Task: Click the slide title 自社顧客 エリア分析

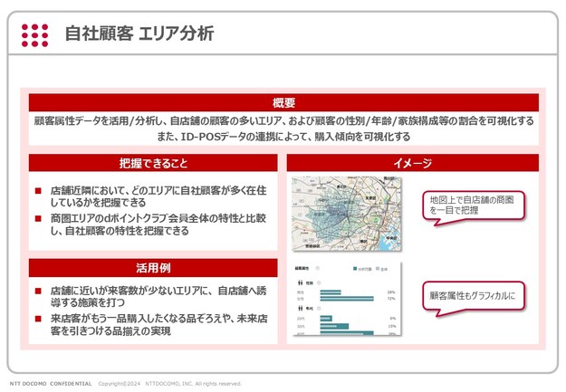Action: (x=139, y=34)
